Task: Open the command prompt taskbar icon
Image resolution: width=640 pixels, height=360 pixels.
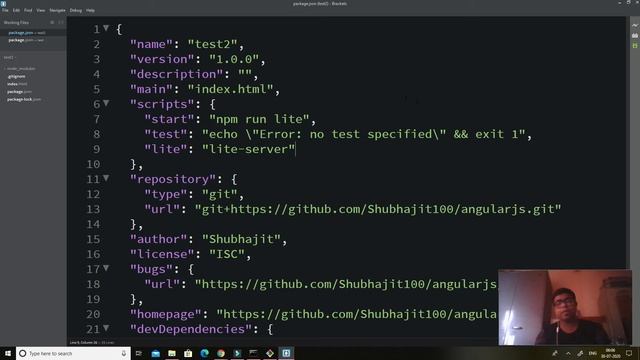Action: point(253,353)
